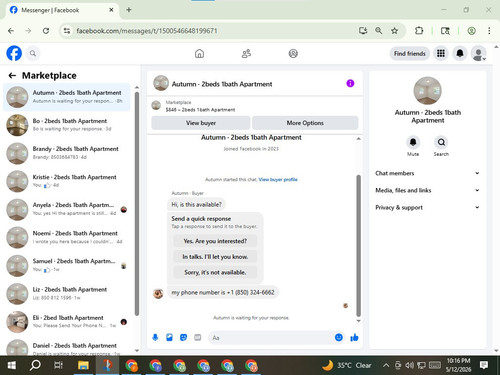Open the Anyela - 2beds 1bath chat

pyautogui.click(x=67, y=209)
